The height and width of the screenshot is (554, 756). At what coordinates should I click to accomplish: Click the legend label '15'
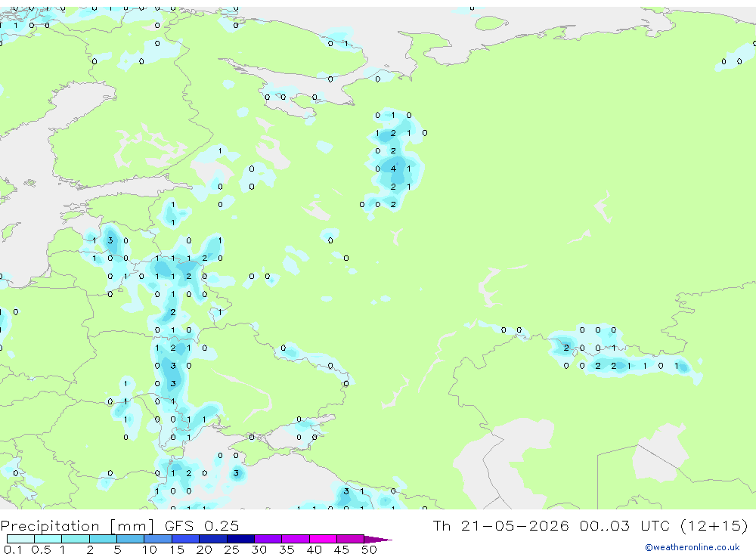tap(177, 549)
